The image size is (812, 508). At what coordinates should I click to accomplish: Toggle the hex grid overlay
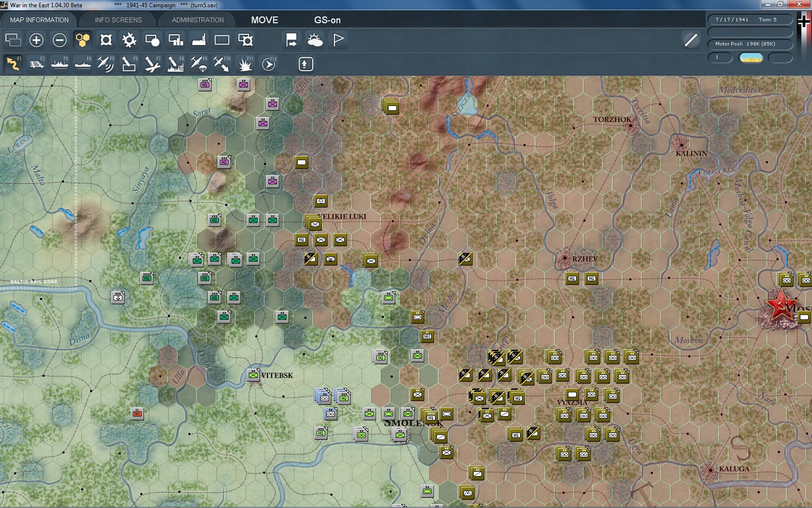pyautogui.click(x=83, y=40)
